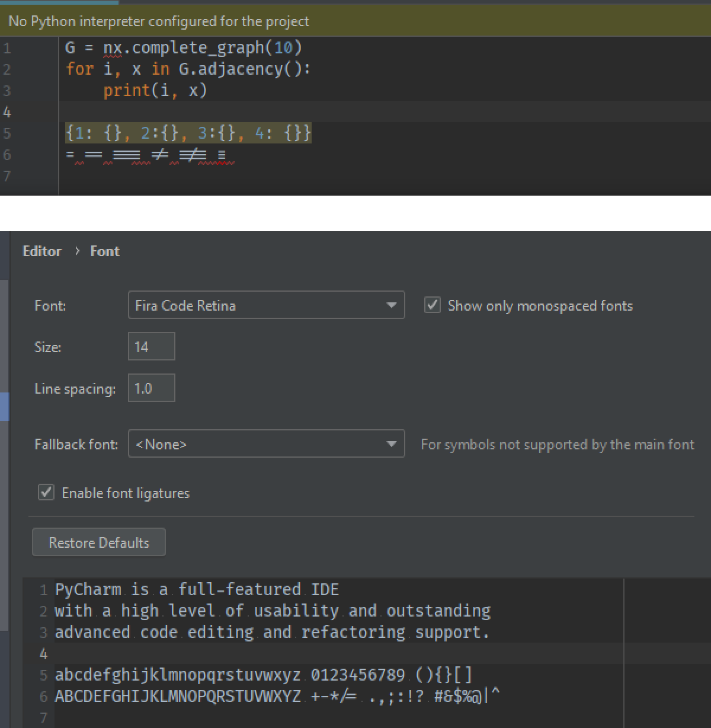This screenshot has width=711, height=728.
Task: Click the Editor breadcrumb item
Action: click(41, 251)
